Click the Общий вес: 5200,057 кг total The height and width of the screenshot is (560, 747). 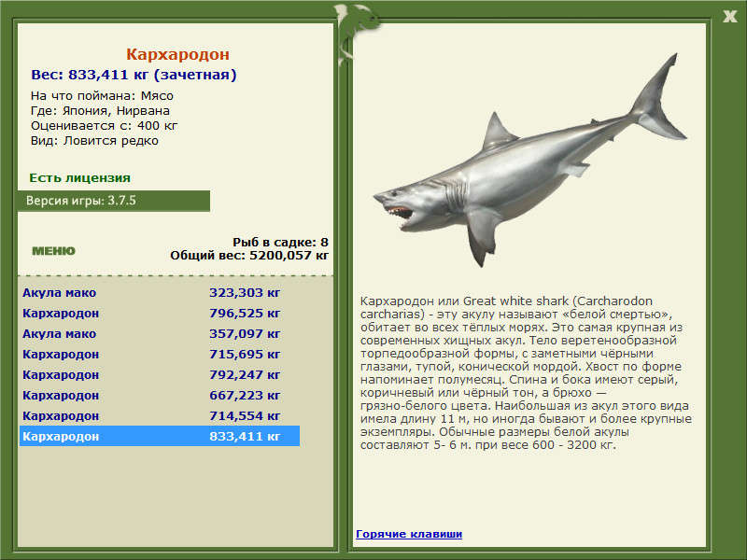249,255
